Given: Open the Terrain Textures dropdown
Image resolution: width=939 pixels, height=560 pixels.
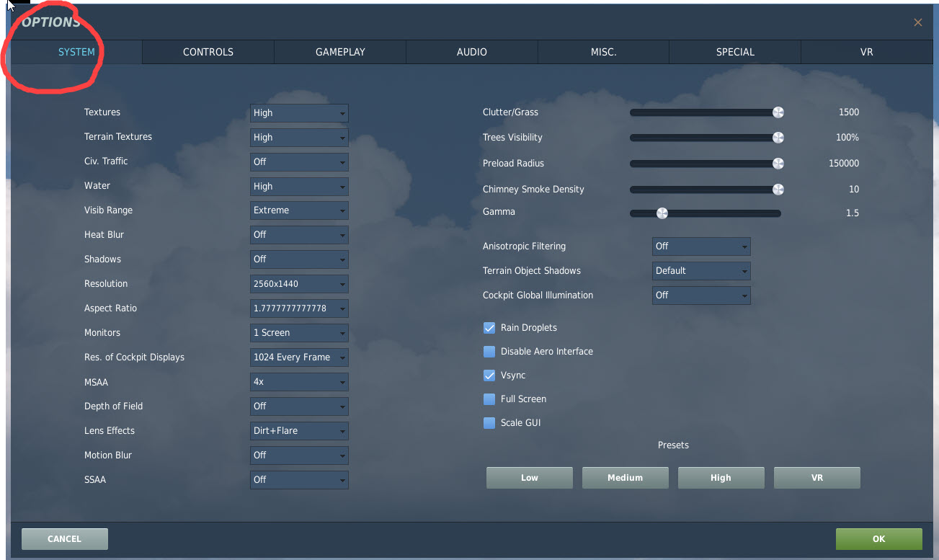Looking at the screenshot, I should coord(299,138).
